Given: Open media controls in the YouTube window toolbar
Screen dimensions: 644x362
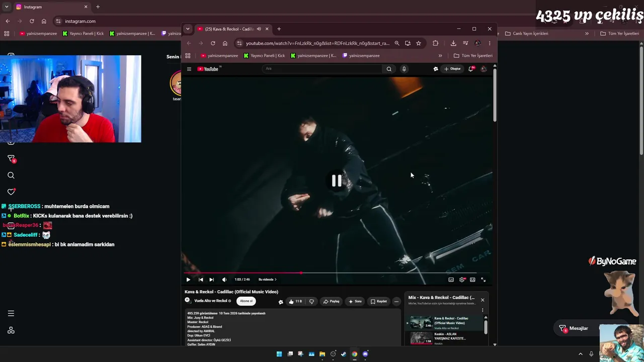Looking at the screenshot, I should click(x=465, y=43).
